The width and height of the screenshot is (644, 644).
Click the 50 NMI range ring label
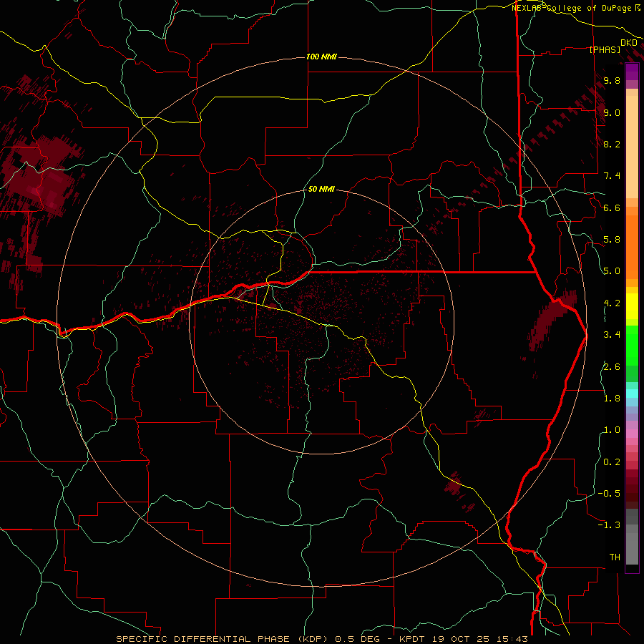point(321,189)
